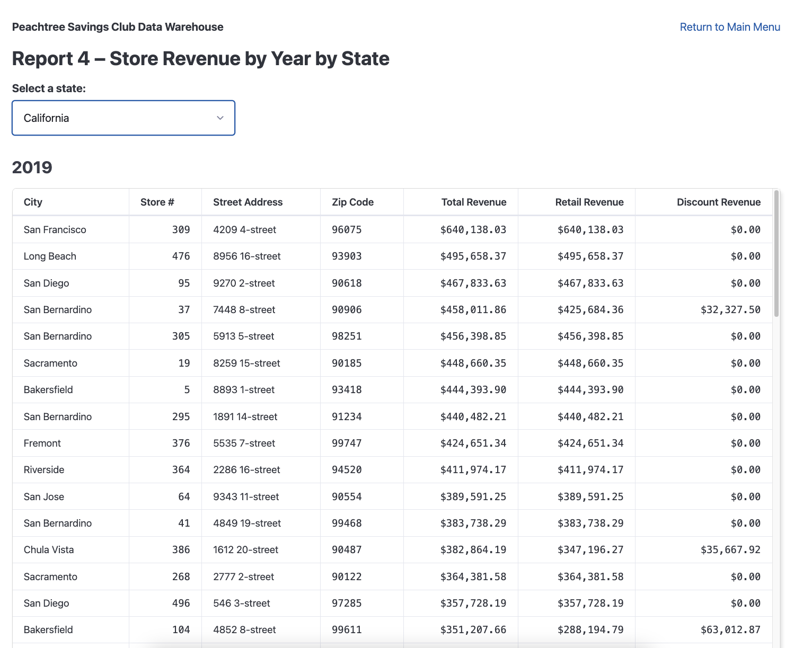Click the Fremont row total revenue $424,651.34
Screen dimensions: 812x648
tap(473, 443)
